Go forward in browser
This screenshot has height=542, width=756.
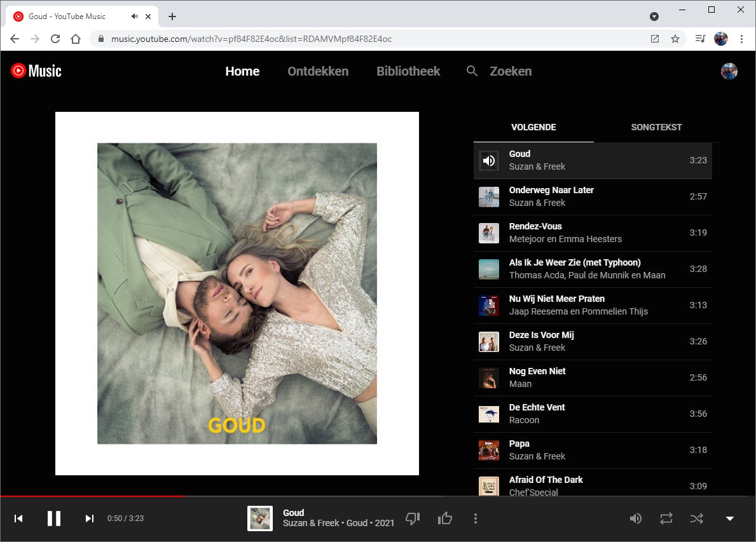[x=35, y=39]
